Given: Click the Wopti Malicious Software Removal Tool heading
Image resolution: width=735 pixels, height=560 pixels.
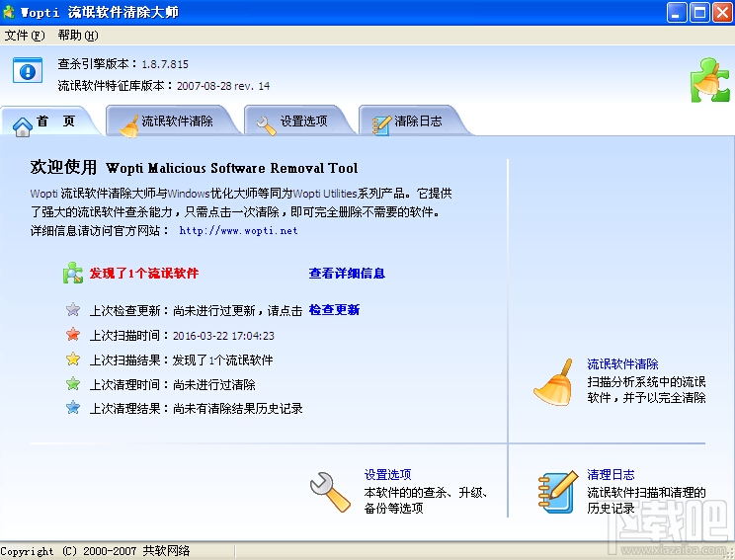Looking at the screenshot, I should click(232, 168).
